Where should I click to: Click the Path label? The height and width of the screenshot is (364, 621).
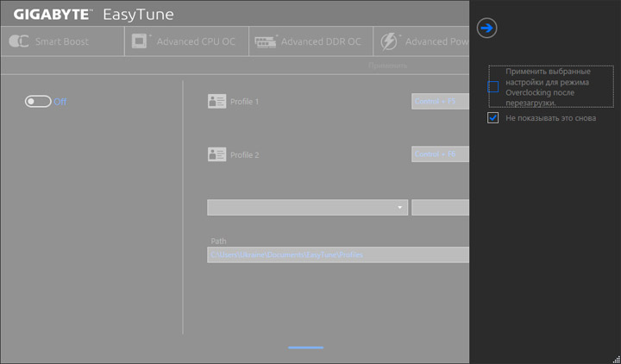click(x=218, y=241)
